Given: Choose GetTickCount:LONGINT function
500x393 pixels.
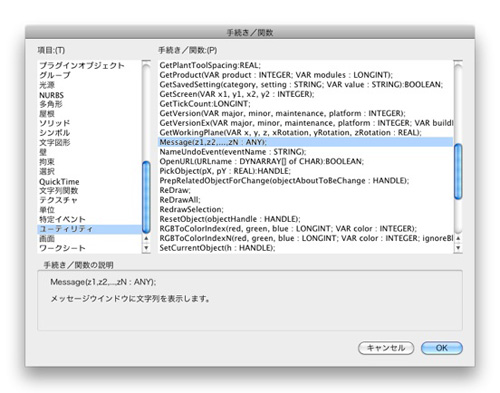Looking at the screenshot, I should pyautogui.click(x=306, y=104).
